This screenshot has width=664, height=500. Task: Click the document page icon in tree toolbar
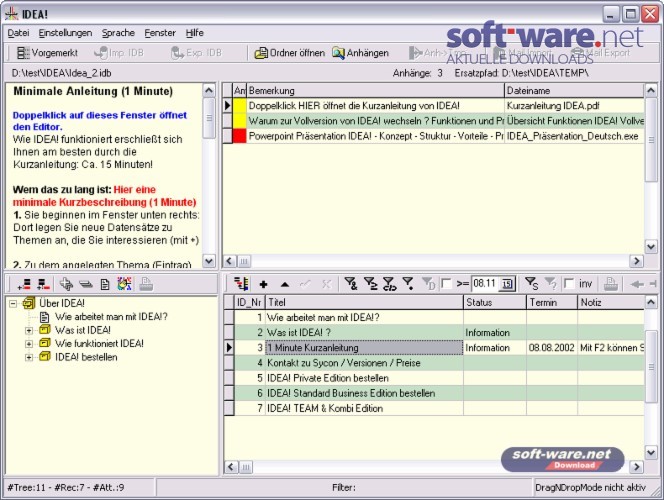[105, 285]
